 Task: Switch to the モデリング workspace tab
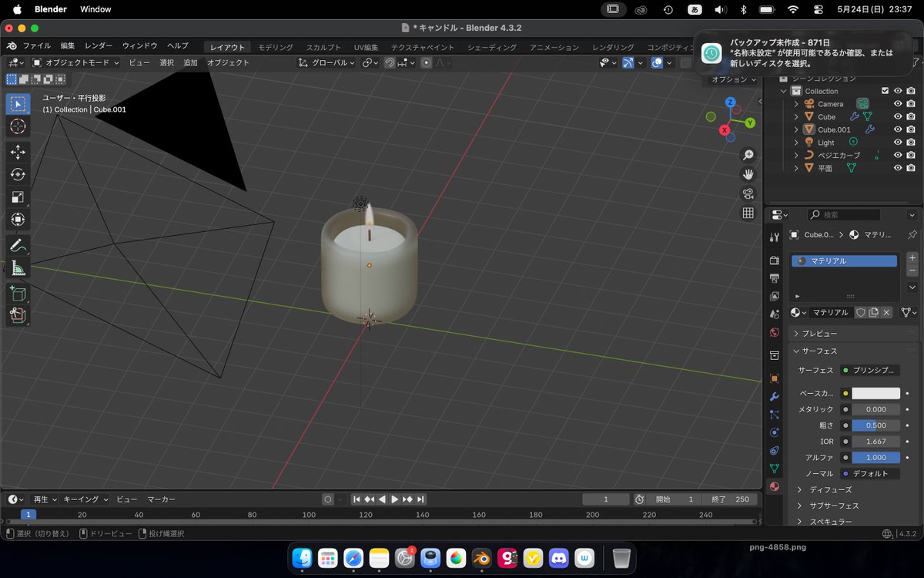[x=275, y=47]
